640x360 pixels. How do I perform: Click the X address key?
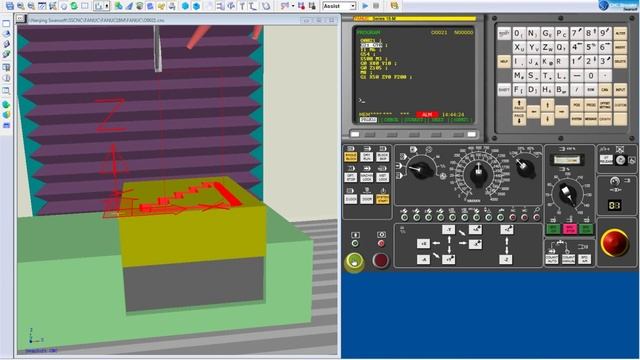(519, 47)
